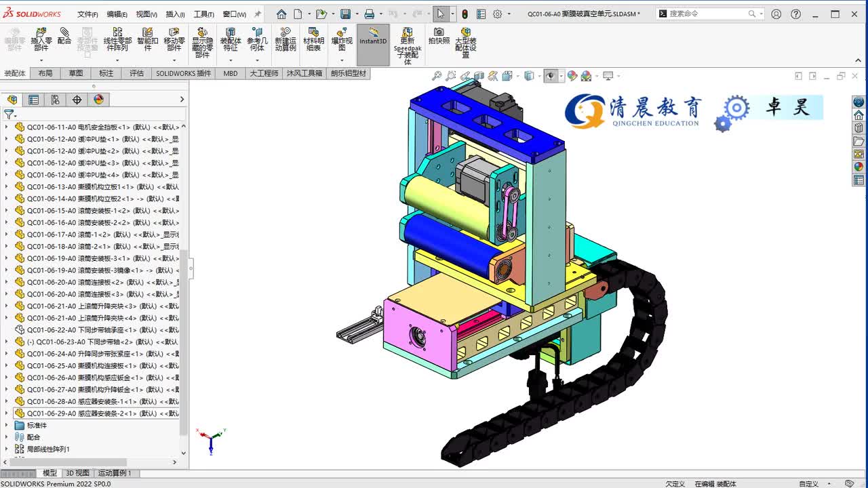Open the Options gear icon
Image resolution: width=868 pixels, height=488 pixels.
point(498,14)
